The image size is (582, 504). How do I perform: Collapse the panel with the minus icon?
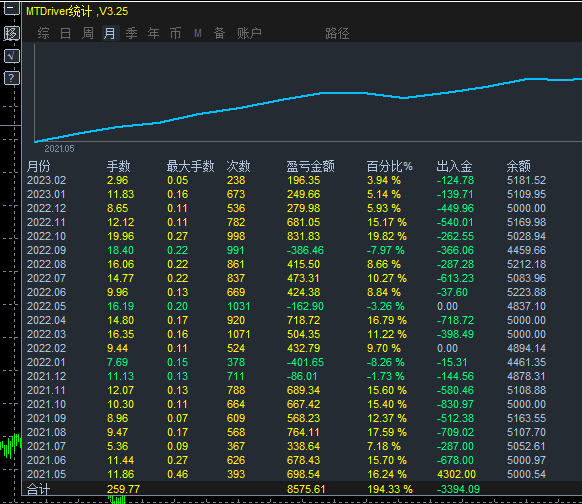click(12, 7)
